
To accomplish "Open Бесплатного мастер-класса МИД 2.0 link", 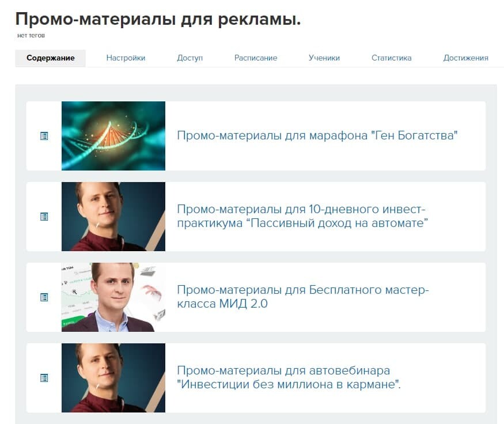I will tap(303, 297).
